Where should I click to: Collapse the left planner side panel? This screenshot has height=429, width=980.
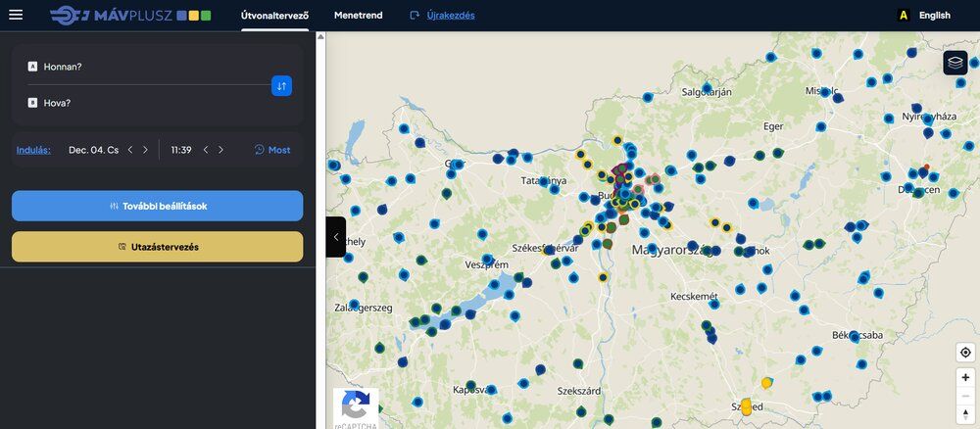[335, 237]
